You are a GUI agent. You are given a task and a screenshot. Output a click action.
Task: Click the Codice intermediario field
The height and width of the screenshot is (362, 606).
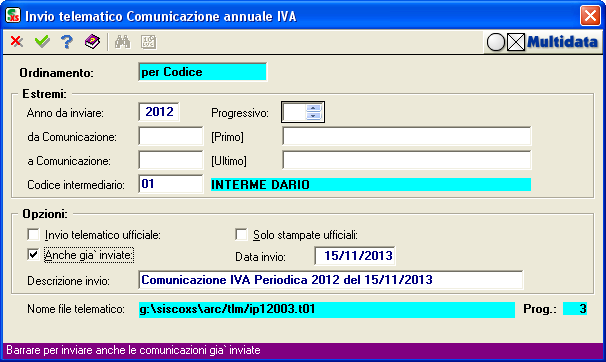pyautogui.click(x=171, y=184)
